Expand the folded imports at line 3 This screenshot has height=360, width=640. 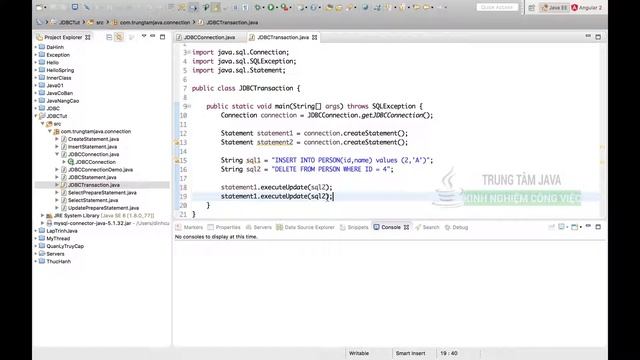[x=189, y=52]
